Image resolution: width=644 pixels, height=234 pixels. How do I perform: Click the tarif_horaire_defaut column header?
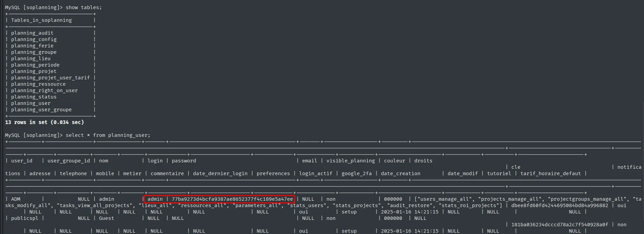(551, 173)
